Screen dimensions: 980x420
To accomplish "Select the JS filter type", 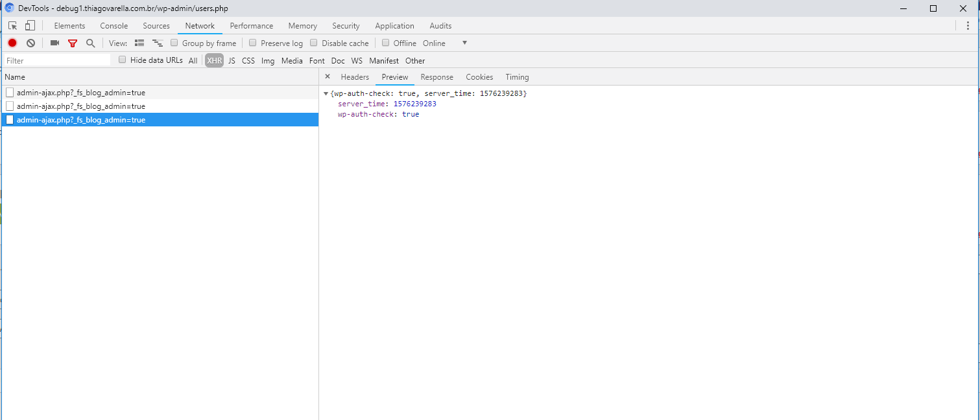I will (232, 60).
